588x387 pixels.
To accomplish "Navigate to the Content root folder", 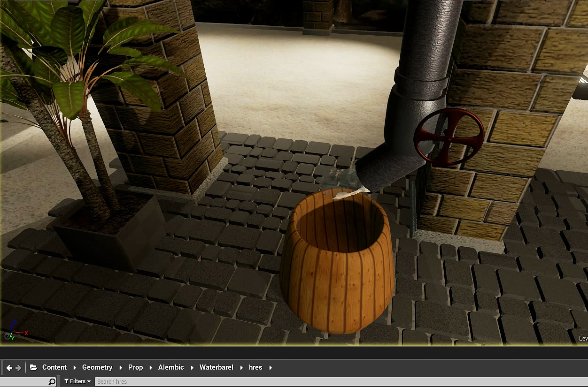I will (x=54, y=367).
